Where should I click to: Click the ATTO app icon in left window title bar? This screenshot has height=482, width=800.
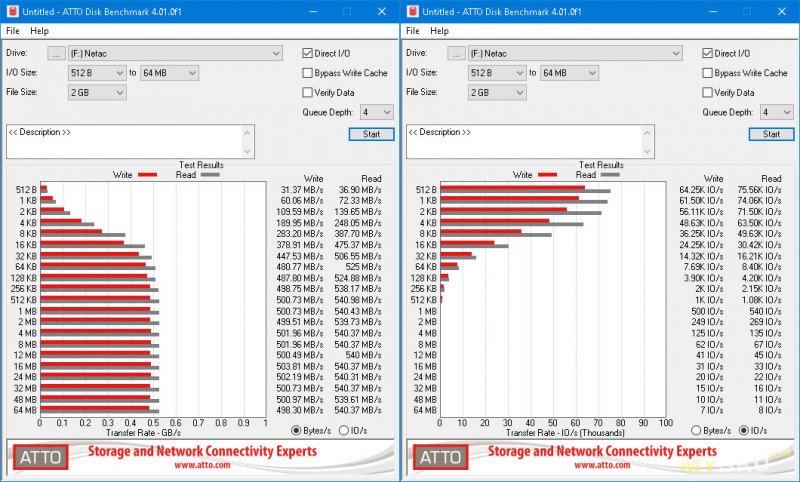[13, 11]
